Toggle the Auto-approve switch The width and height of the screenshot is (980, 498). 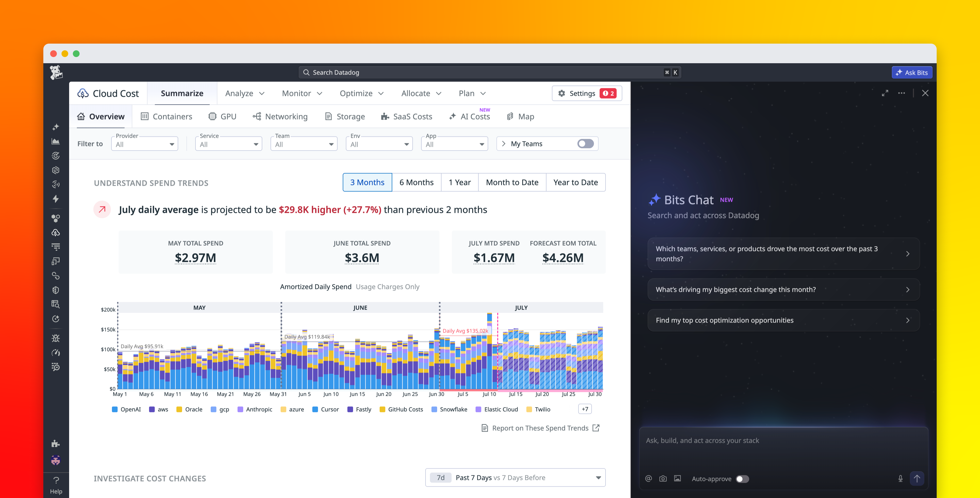[742, 479]
